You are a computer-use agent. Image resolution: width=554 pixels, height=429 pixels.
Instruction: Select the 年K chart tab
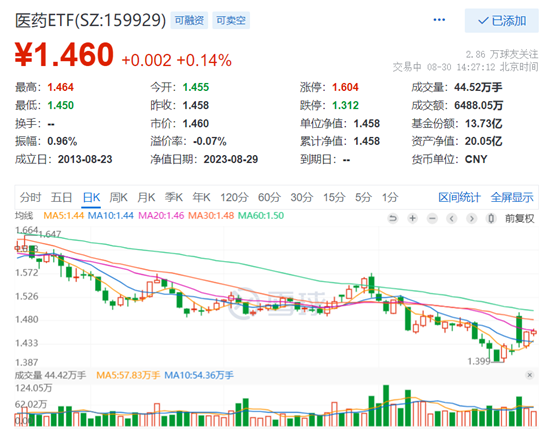[201, 197]
